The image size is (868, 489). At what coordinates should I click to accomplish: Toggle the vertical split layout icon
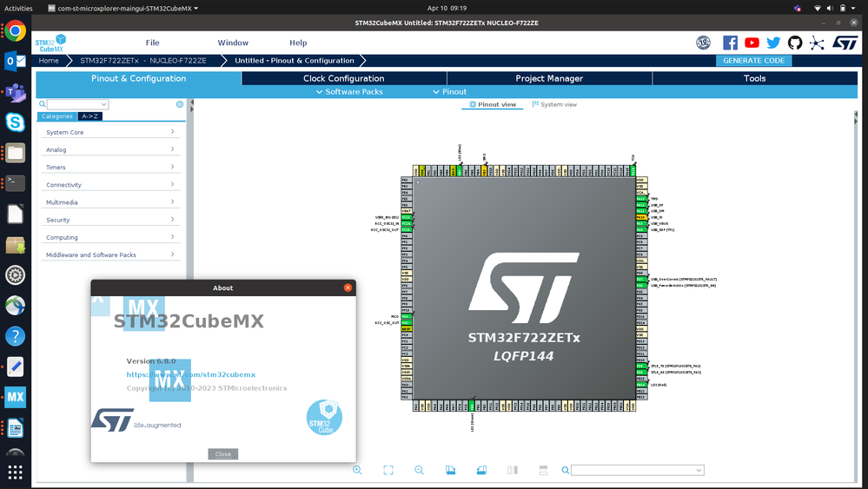tap(512, 470)
